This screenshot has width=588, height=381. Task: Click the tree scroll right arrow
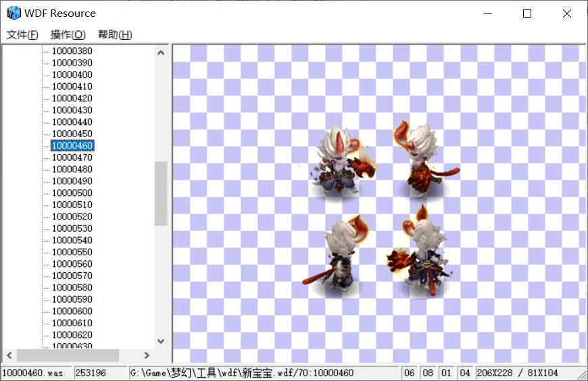tap(147, 355)
